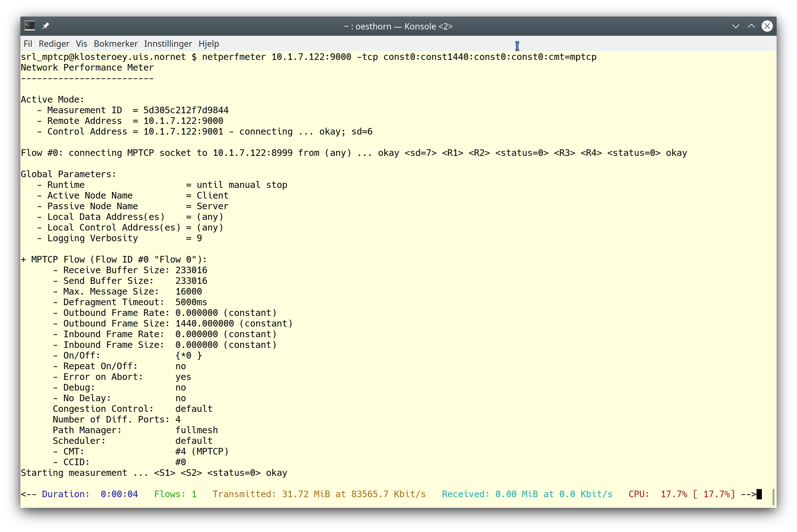Click the blue 'Duration: 0:00:04' status
Screen dimensions: 797x532
pyautogui.click(x=90, y=494)
